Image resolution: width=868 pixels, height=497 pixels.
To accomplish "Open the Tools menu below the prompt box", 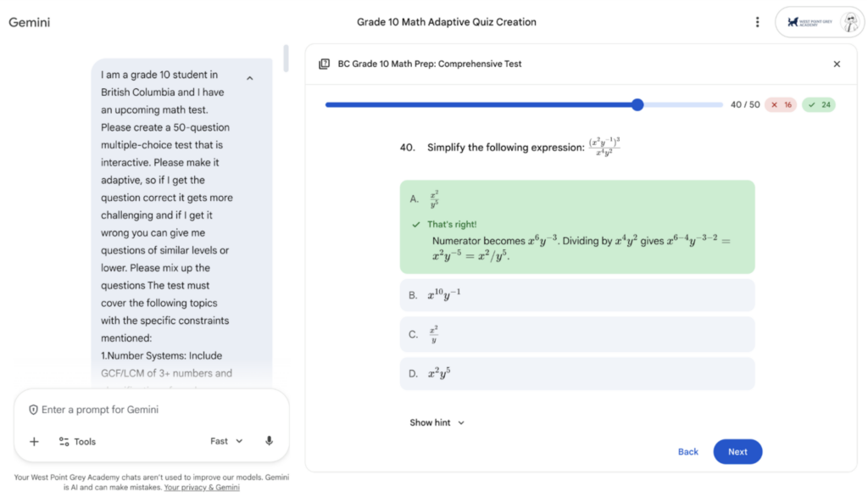I will tap(77, 442).
